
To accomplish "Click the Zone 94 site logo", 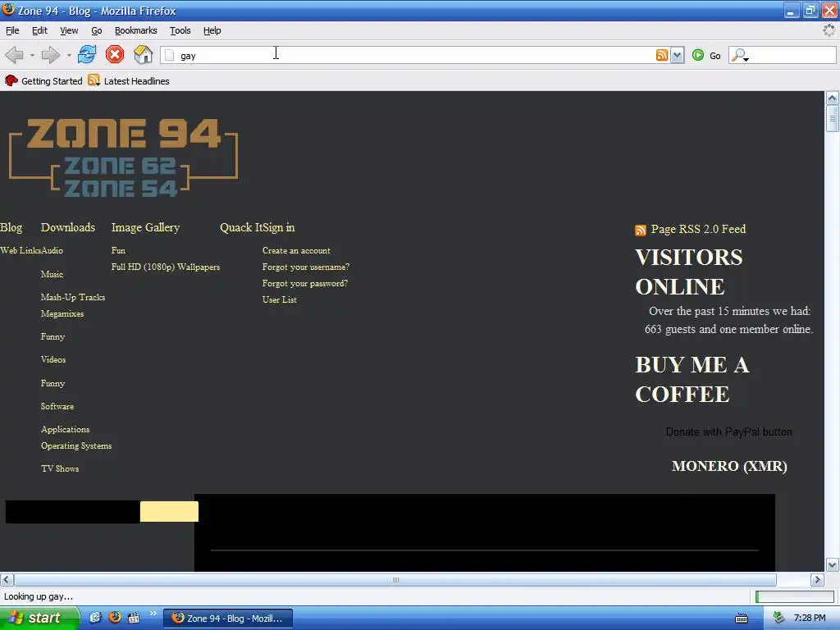I will point(123,157).
